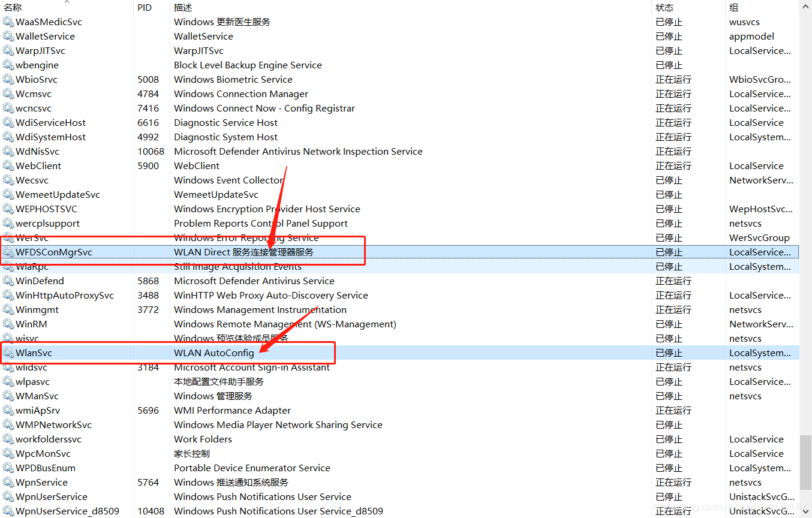This screenshot has height=518, width=812.
Task: Click description 'Work Folders'
Action: click(203, 439)
